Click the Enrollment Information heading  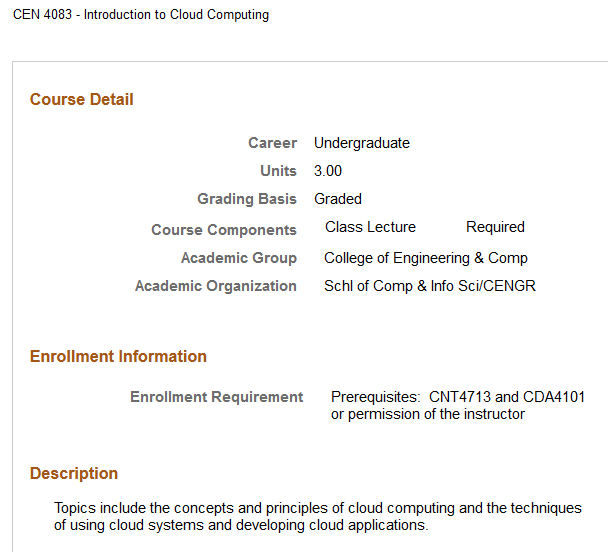coord(118,356)
